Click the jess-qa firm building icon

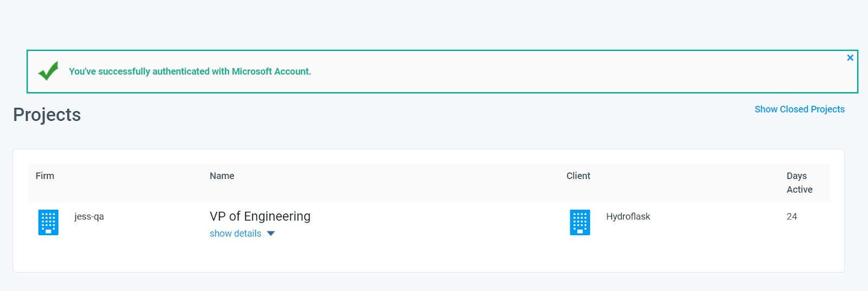click(48, 222)
